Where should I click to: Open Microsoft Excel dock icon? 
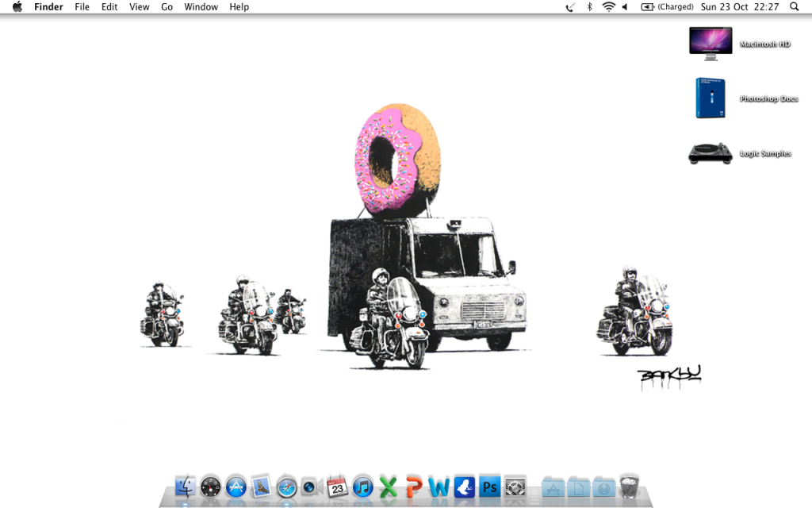388,487
